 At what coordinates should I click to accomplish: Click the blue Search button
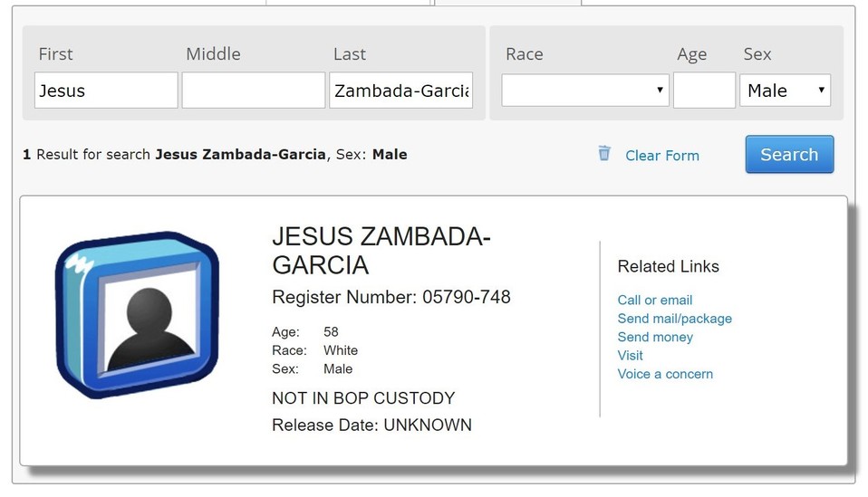[x=789, y=154]
